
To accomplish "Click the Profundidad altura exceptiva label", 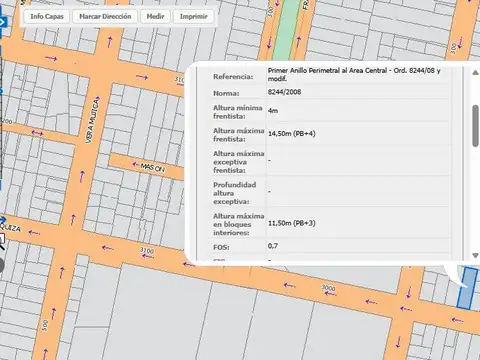I will tap(235, 193).
